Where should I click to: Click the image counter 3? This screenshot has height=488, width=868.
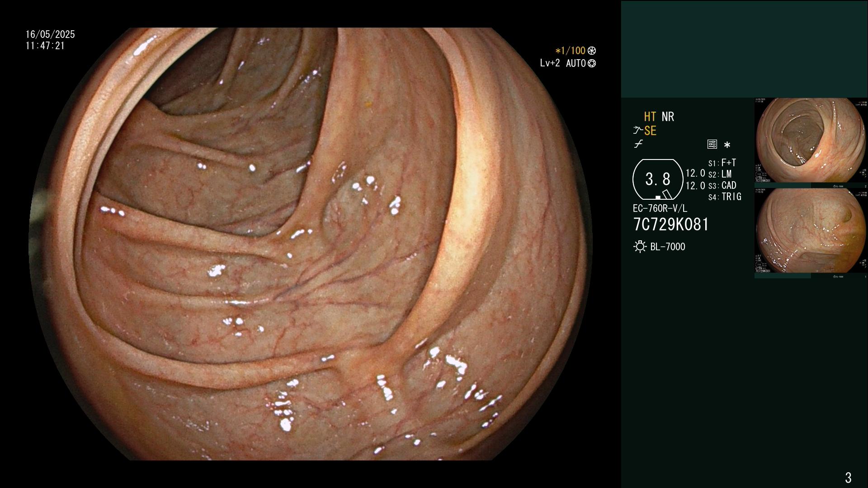click(848, 477)
